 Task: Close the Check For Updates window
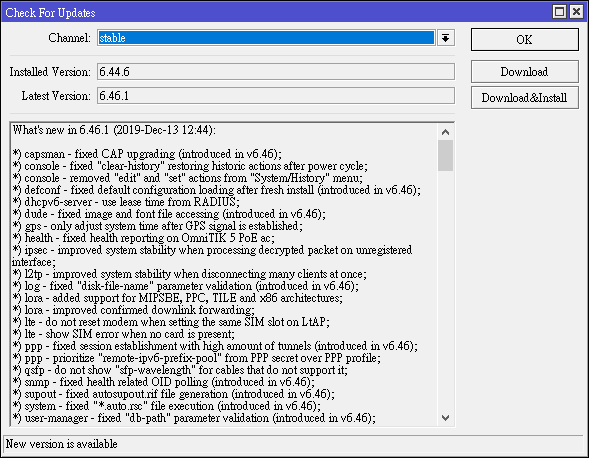pyautogui.click(x=576, y=12)
